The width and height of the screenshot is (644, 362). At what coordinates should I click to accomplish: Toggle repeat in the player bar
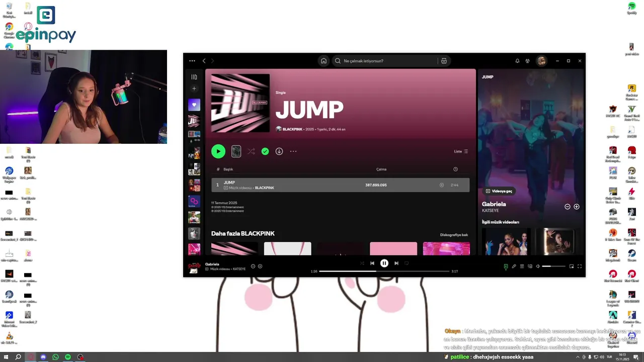click(x=407, y=263)
